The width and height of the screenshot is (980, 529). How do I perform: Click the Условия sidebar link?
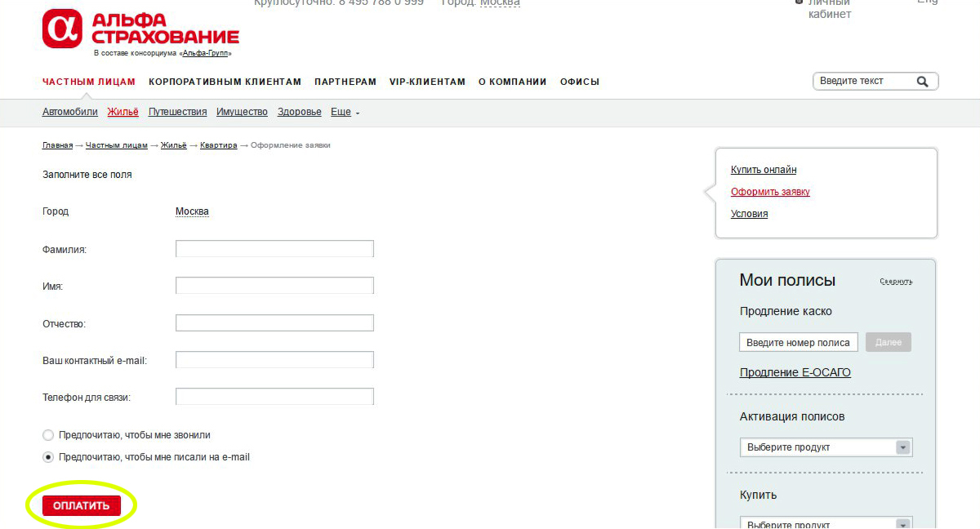749,214
